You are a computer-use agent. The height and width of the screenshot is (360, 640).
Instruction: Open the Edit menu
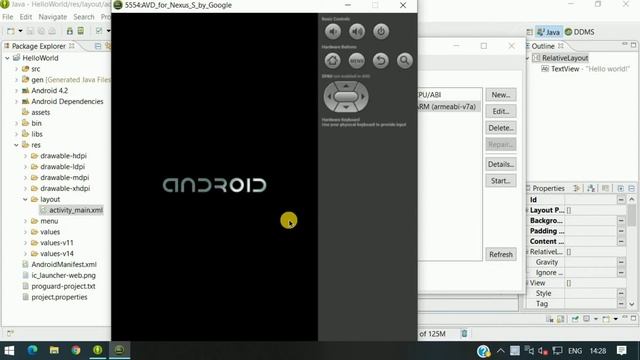click(26, 17)
